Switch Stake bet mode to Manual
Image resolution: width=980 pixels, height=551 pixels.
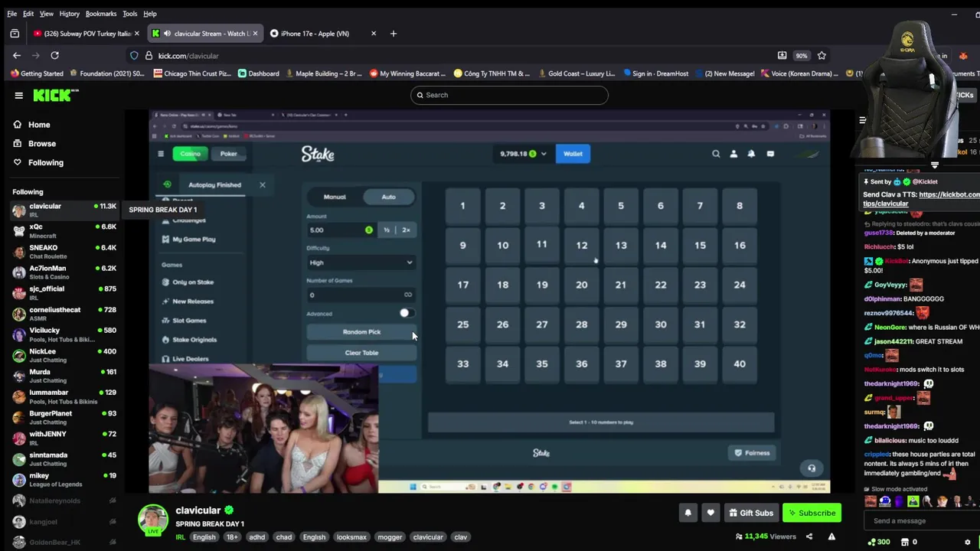[335, 197]
